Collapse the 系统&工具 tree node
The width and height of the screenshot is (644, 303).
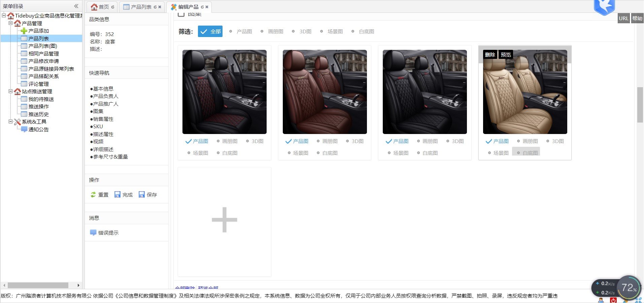coord(10,122)
